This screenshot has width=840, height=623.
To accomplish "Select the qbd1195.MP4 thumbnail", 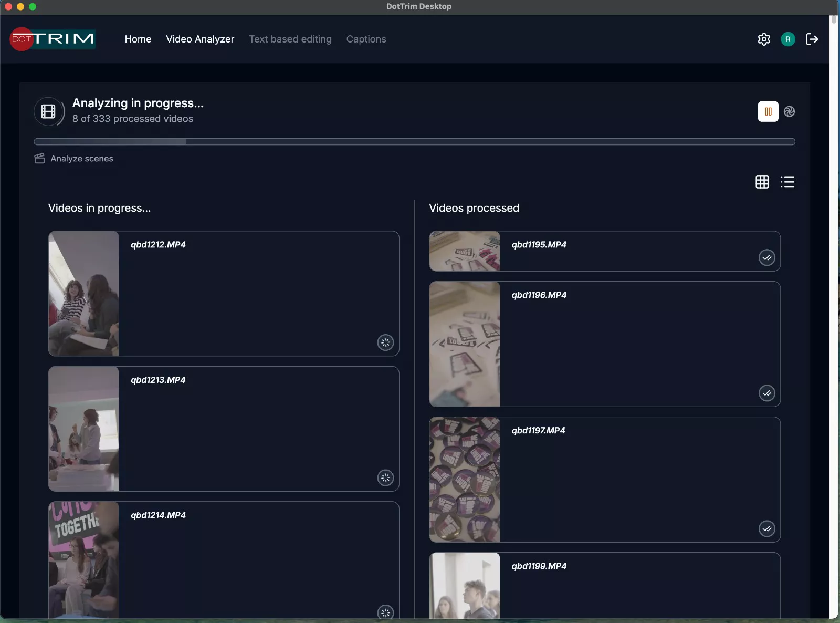I will (465, 251).
